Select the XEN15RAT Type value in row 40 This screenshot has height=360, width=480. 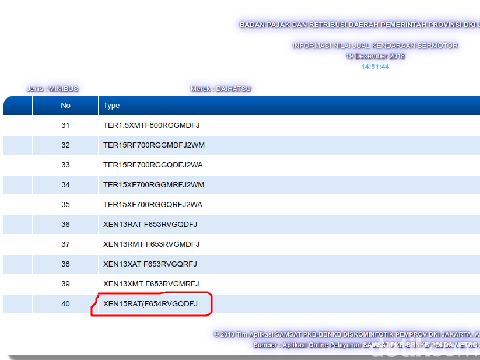click(150, 304)
